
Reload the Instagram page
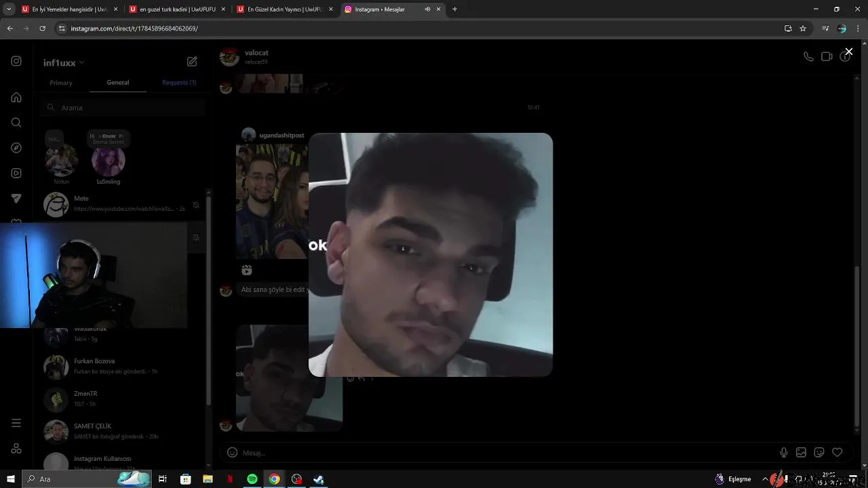(42, 28)
